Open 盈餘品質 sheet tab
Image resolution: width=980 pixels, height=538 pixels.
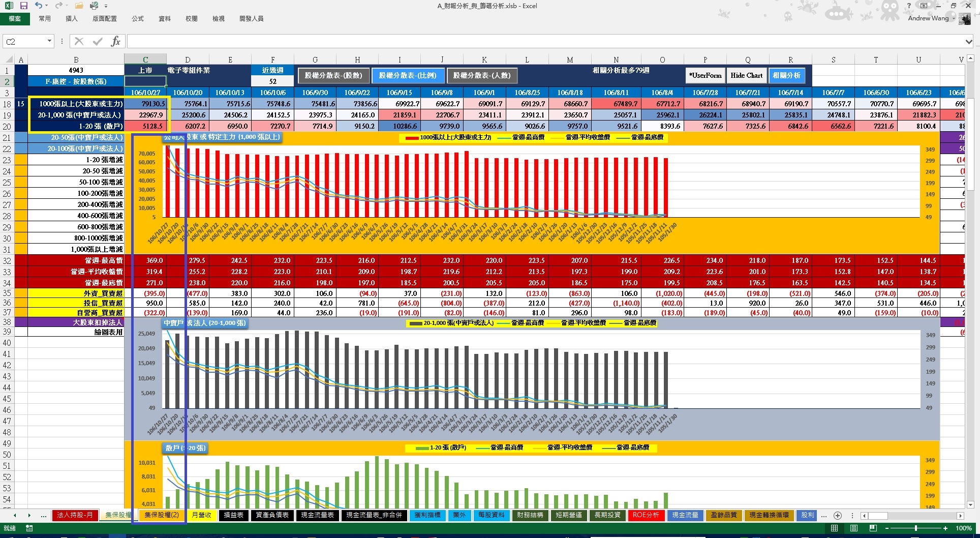pos(724,515)
